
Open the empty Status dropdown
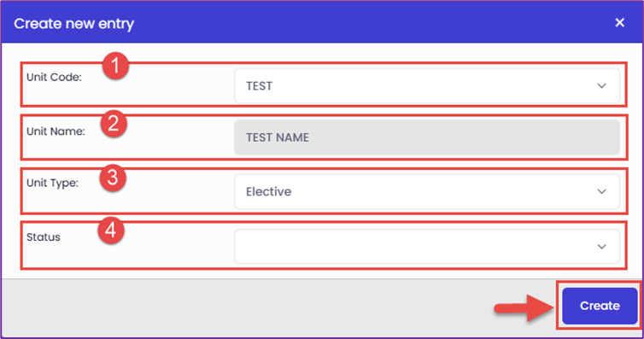427,246
